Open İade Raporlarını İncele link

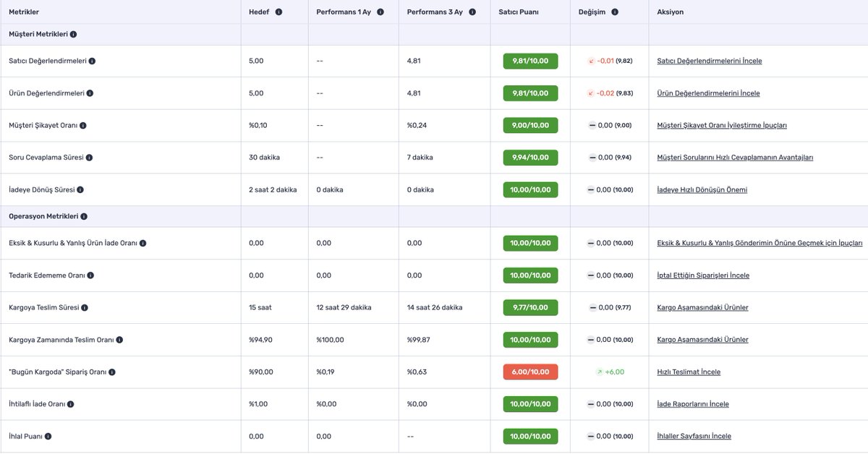coord(693,404)
